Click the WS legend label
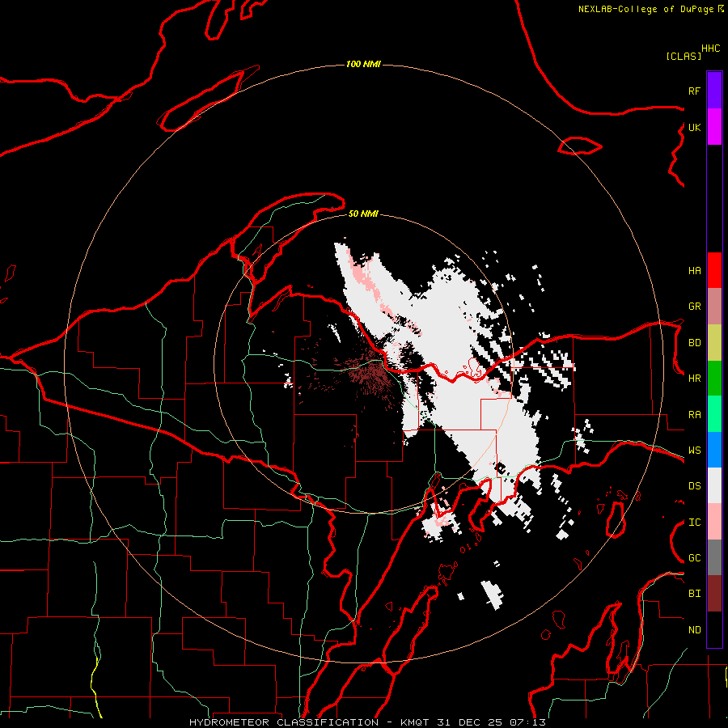 pyautogui.click(x=694, y=451)
